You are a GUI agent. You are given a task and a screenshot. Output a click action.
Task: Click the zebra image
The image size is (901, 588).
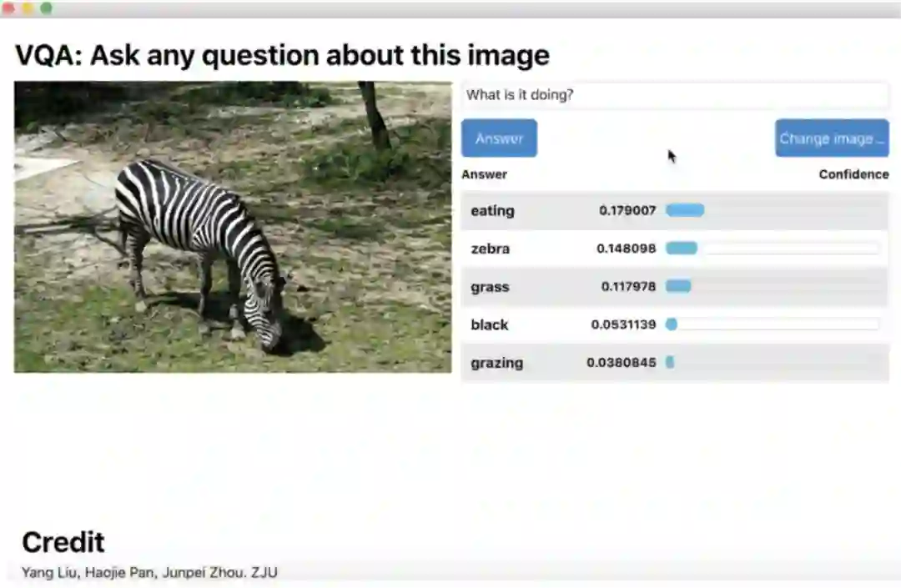pyautogui.click(x=233, y=227)
